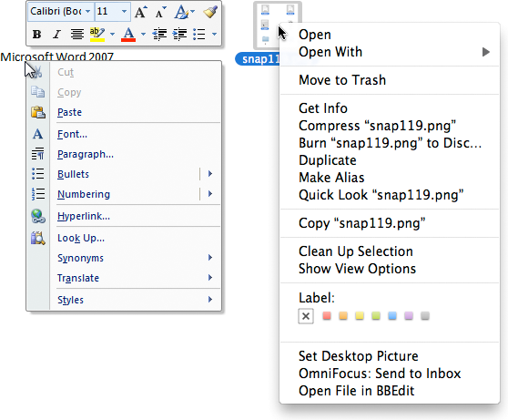Expand the Numbering submenu arrow
Image resolution: width=508 pixels, height=420 pixels.
pos(210,194)
